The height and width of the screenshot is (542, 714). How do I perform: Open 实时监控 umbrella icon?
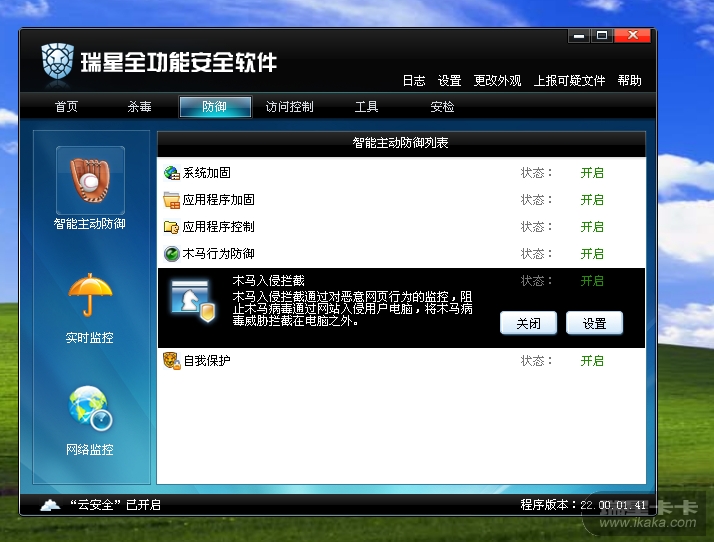90,295
